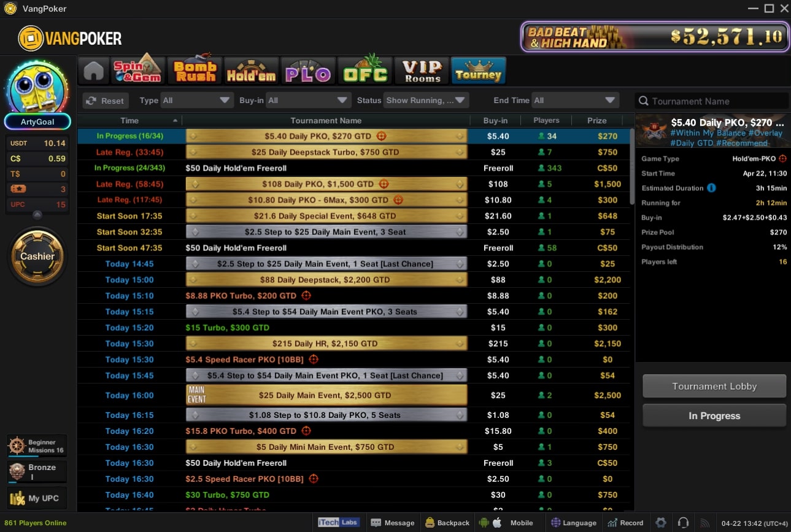Open the OFC poker section
Image resolution: width=791 pixels, height=532 pixels.
[365, 71]
